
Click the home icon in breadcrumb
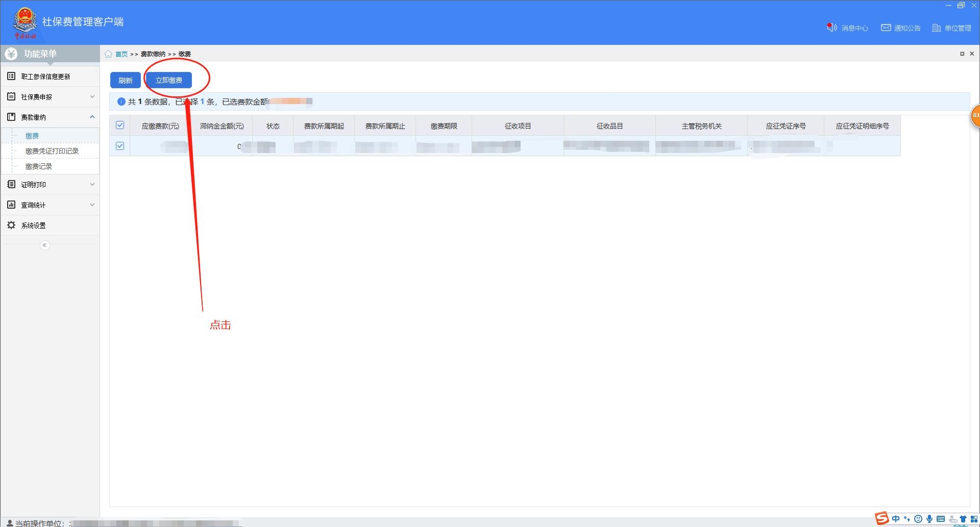[108, 54]
